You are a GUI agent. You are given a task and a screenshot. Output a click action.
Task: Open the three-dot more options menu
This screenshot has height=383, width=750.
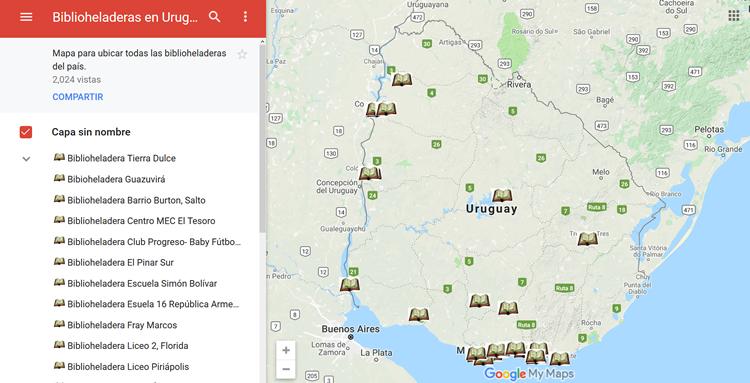click(245, 17)
